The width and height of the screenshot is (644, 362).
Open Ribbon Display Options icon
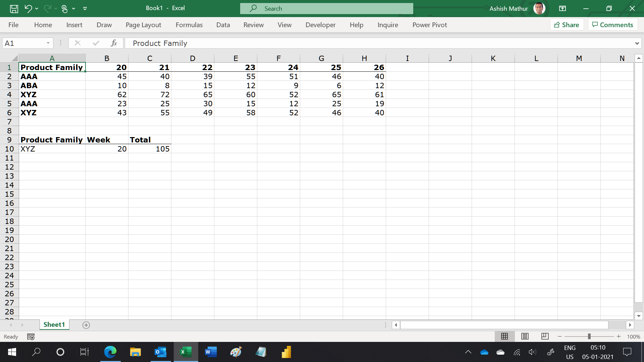tap(562, 9)
